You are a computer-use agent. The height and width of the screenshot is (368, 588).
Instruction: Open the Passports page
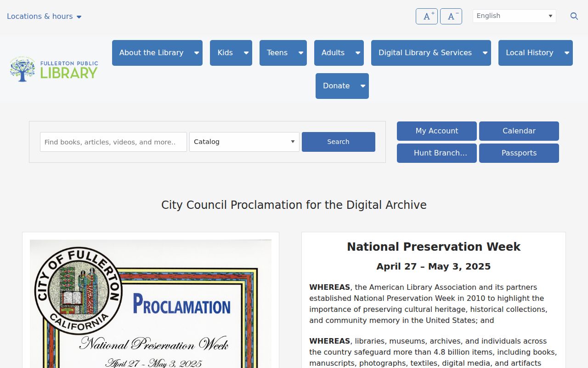click(519, 153)
